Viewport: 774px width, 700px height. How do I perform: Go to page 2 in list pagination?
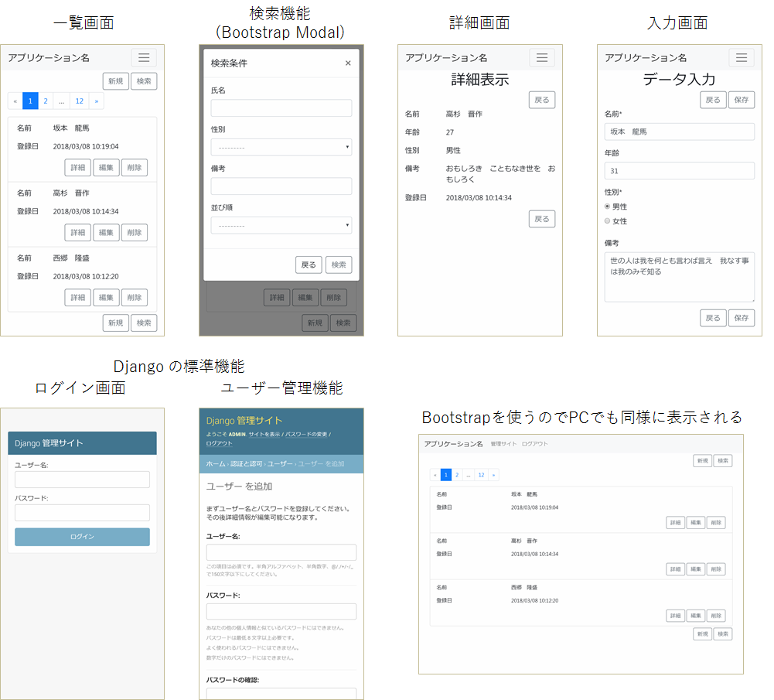[46, 101]
